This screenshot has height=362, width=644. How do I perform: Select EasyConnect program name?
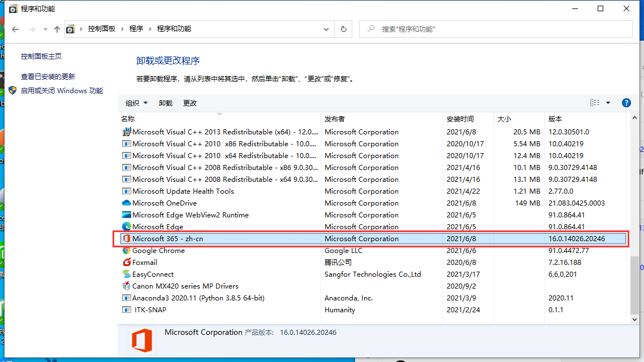pos(153,274)
